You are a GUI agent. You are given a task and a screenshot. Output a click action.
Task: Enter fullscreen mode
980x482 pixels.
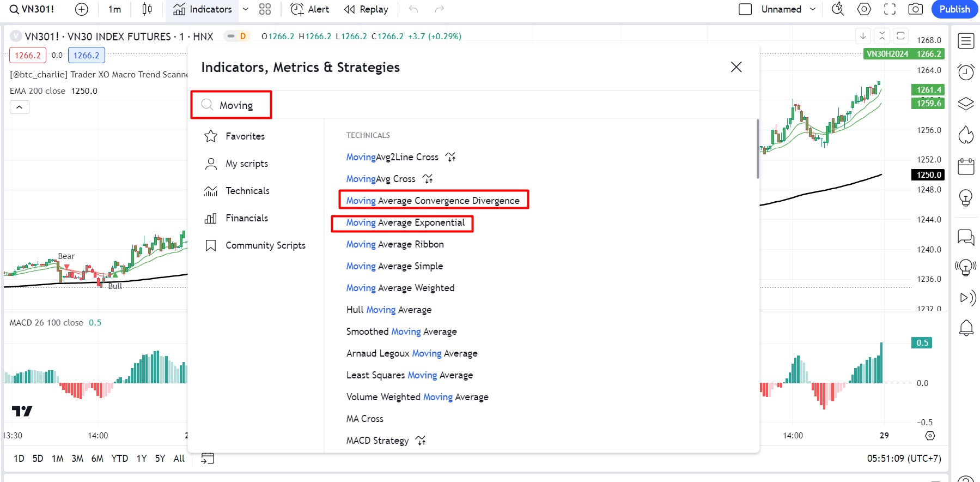point(890,9)
